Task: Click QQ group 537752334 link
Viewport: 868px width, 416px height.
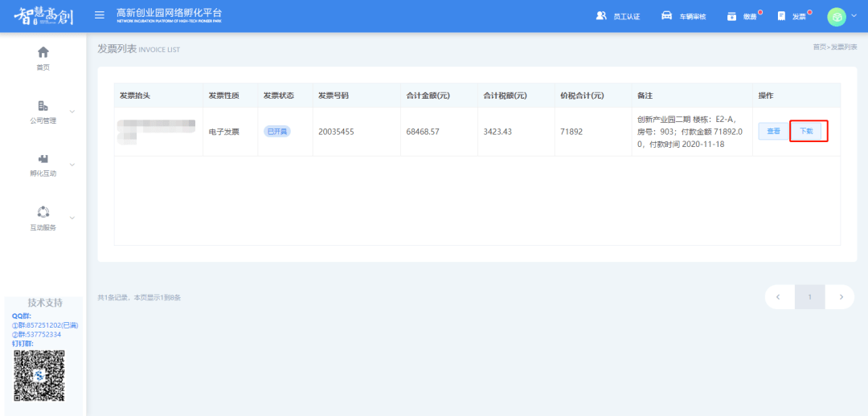Action: pyautogui.click(x=36, y=335)
